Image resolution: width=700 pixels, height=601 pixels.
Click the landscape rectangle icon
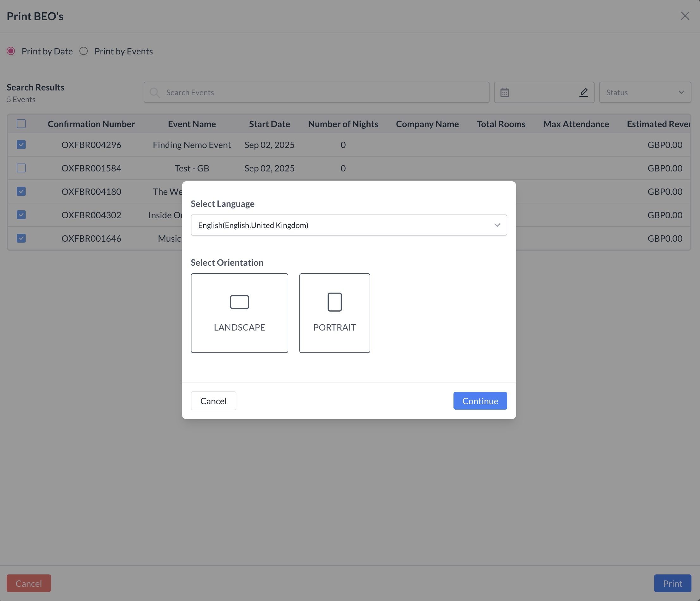(239, 302)
